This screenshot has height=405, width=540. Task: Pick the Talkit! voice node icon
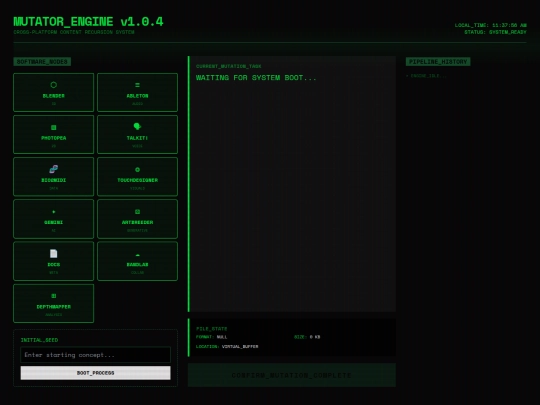137,127
